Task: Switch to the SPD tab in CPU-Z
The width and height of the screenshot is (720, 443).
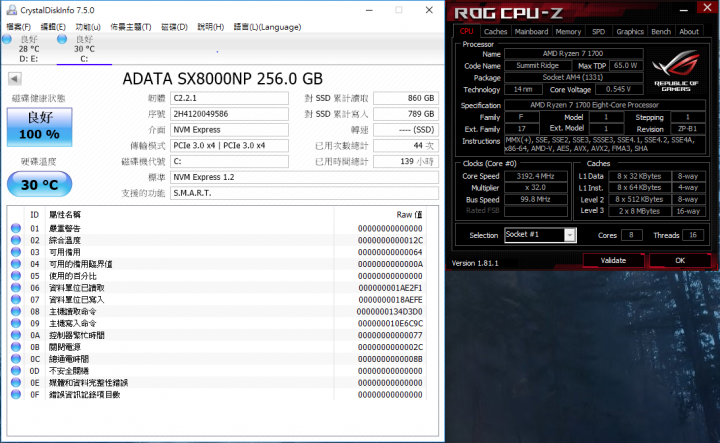Action: 598,31
